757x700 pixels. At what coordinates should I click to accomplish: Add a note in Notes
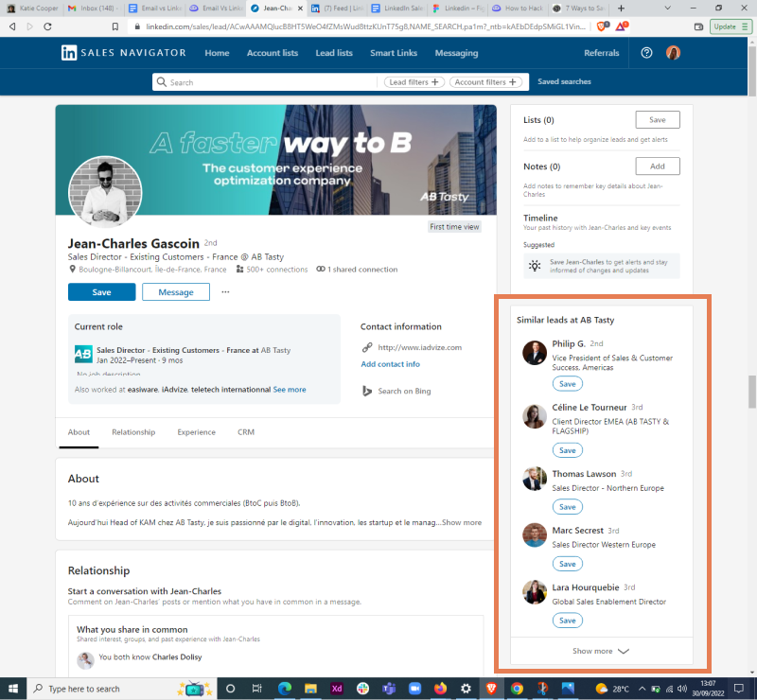coord(658,166)
